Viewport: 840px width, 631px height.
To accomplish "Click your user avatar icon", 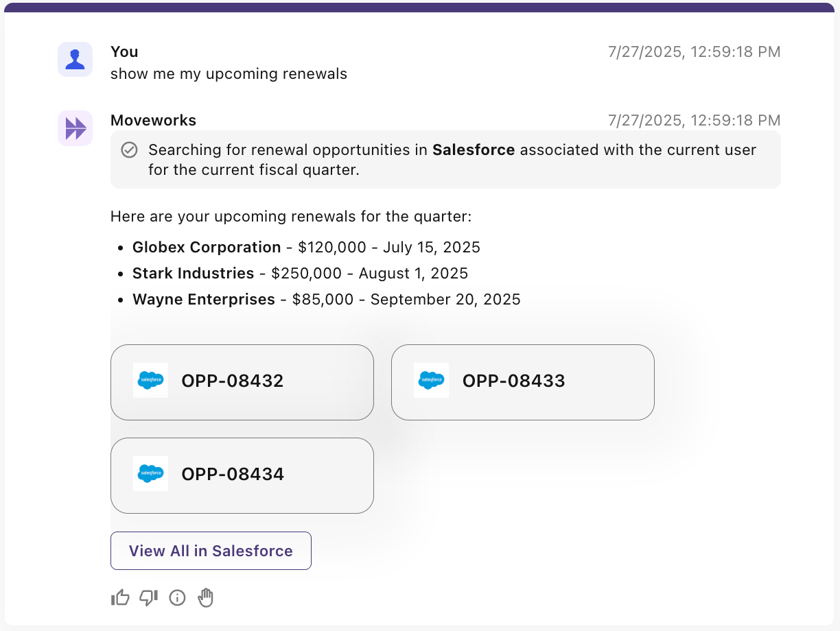I will point(75,60).
